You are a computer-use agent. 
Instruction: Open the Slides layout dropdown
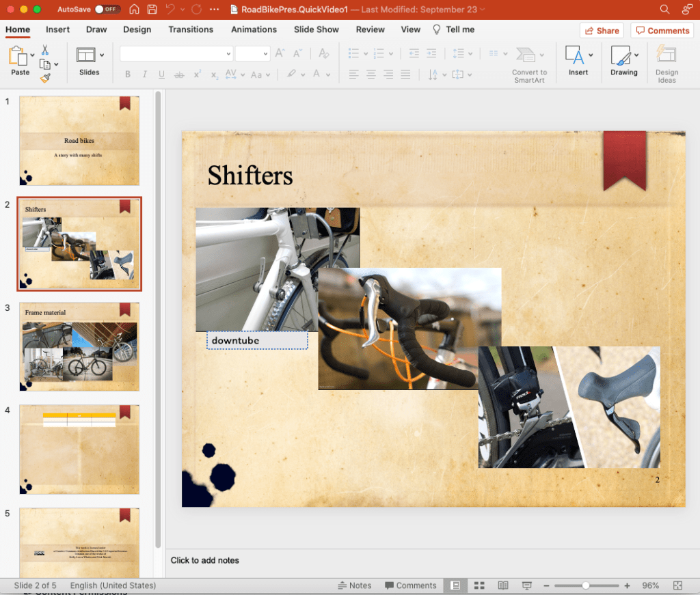[x=102, y=55]
